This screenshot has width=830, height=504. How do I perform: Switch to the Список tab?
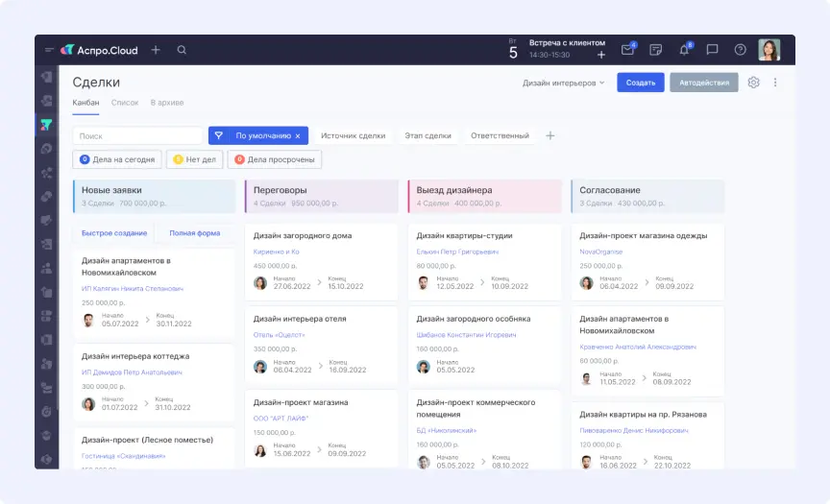coord(125,103)
